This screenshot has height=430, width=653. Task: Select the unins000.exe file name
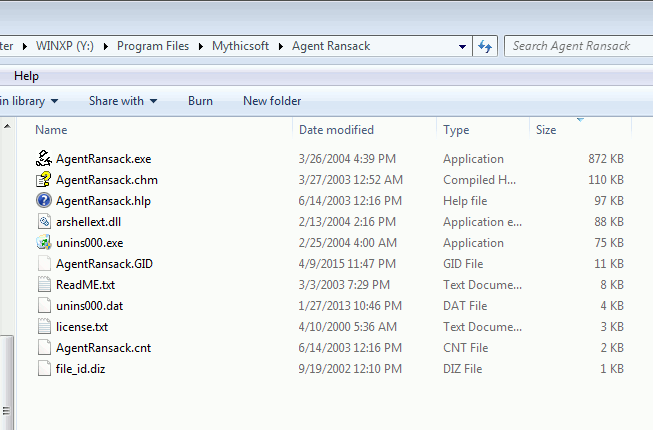pyautogui.click(x=90, y=243)
